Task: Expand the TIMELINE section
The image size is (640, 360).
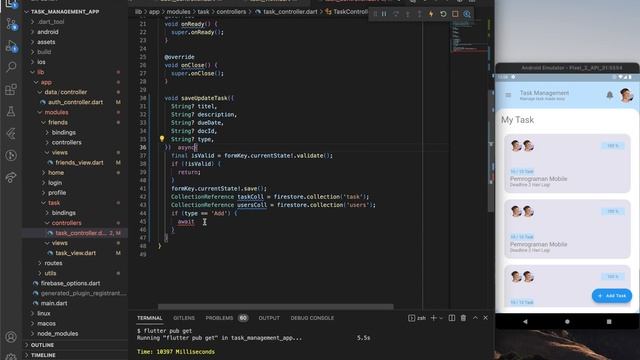Action: pos(43,355)
